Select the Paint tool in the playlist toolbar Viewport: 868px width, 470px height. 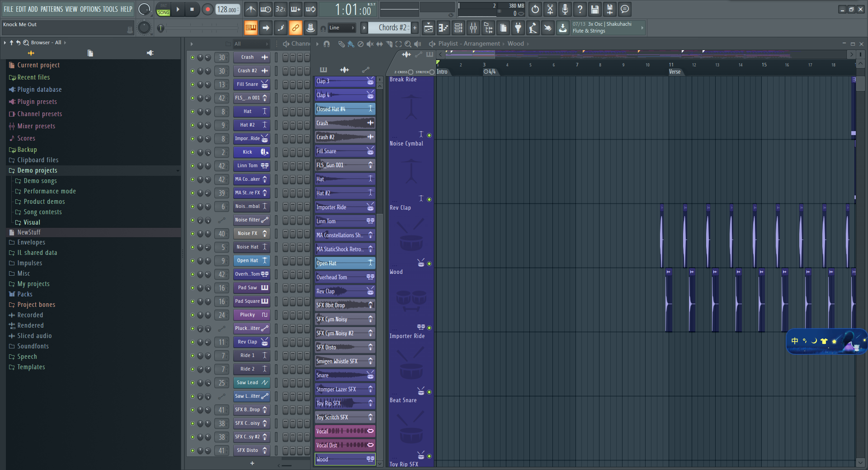point(350,44)
